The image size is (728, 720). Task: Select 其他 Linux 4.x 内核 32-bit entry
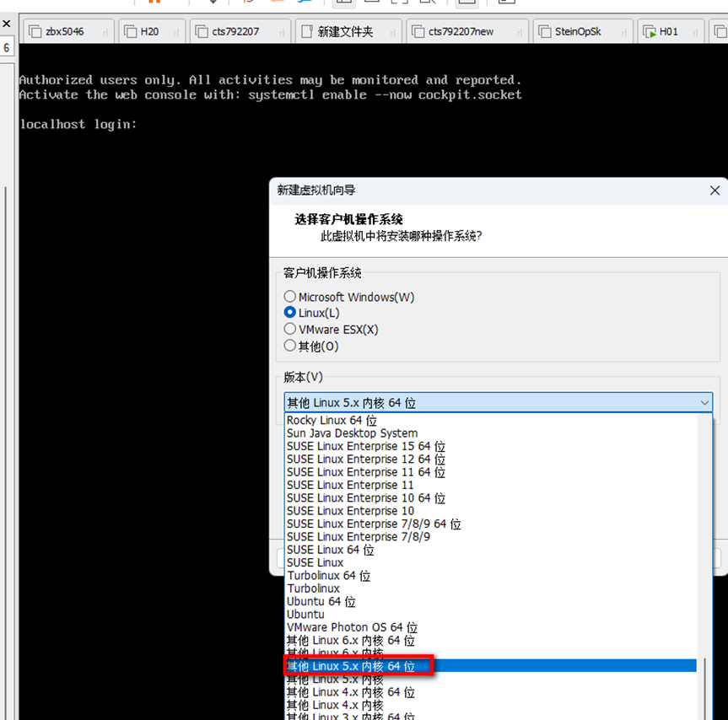(491, 705)
